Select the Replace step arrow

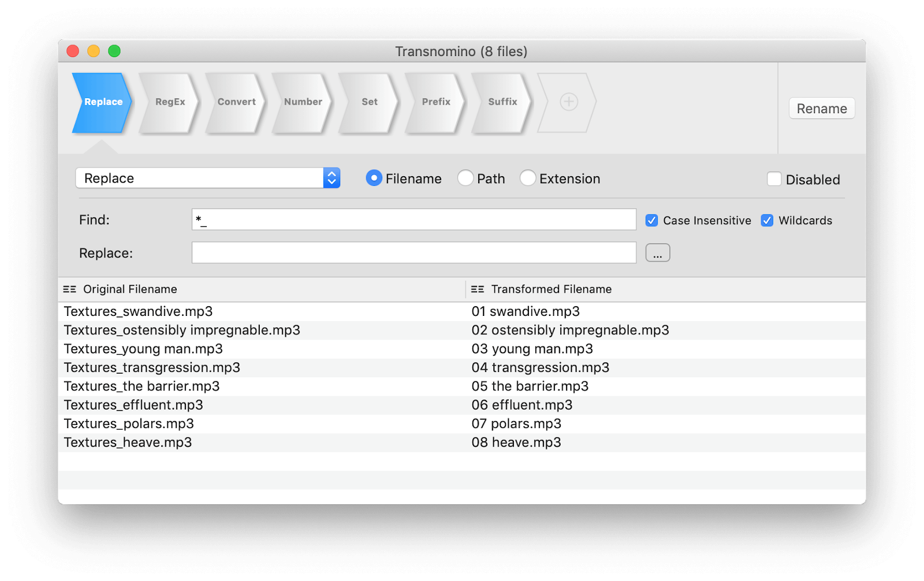(102, 102)
